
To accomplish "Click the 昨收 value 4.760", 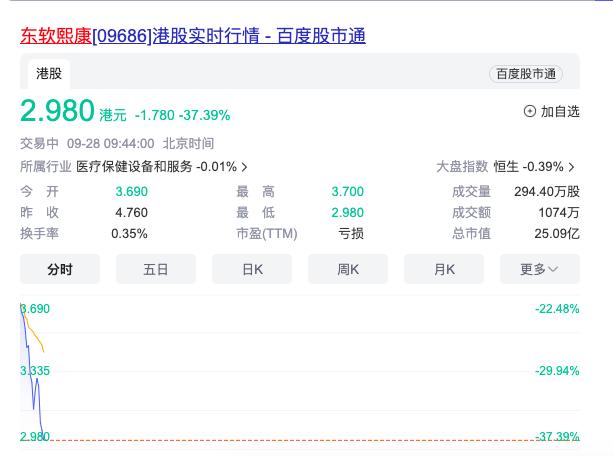I will click(131, 212).
